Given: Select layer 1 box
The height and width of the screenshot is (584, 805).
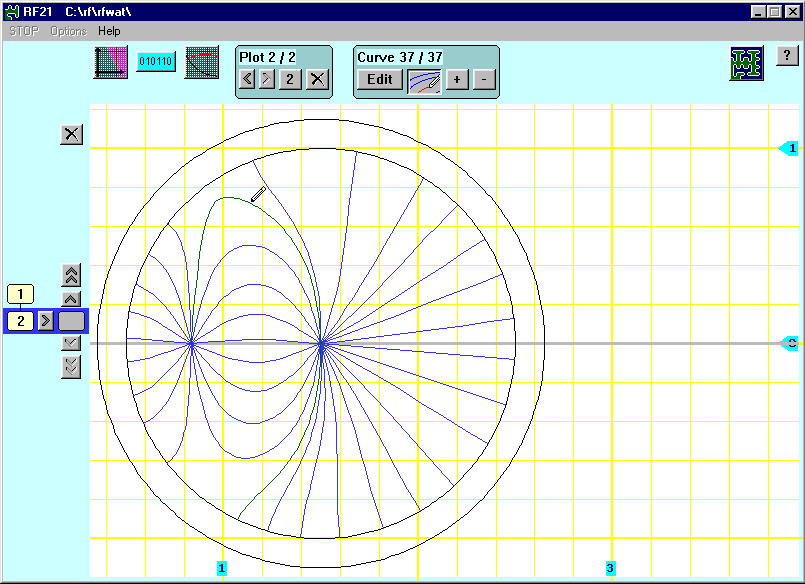Looking at the screenshot, I should click(x=21, y=294).
